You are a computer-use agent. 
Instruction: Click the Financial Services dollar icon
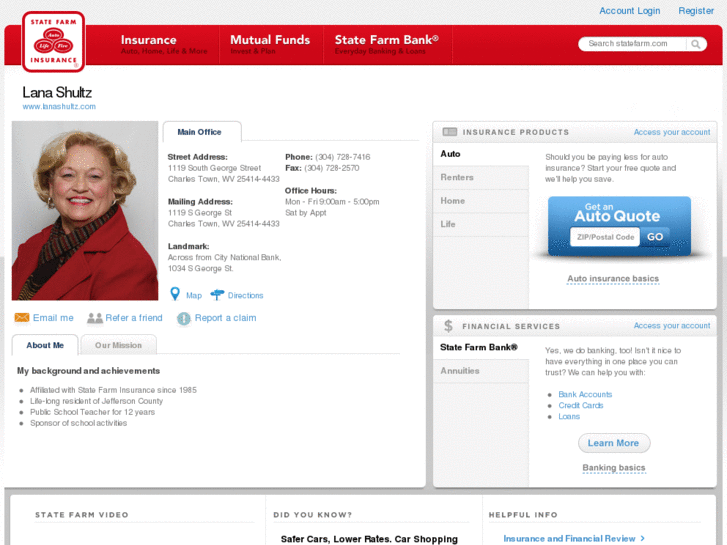448,326
